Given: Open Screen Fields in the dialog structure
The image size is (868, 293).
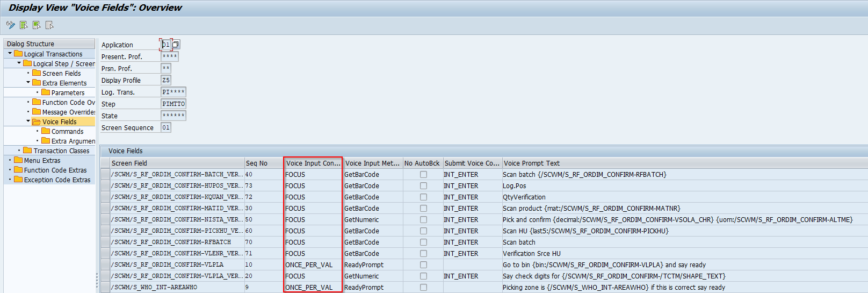Looking at the screenshot, I should [61, 74].
